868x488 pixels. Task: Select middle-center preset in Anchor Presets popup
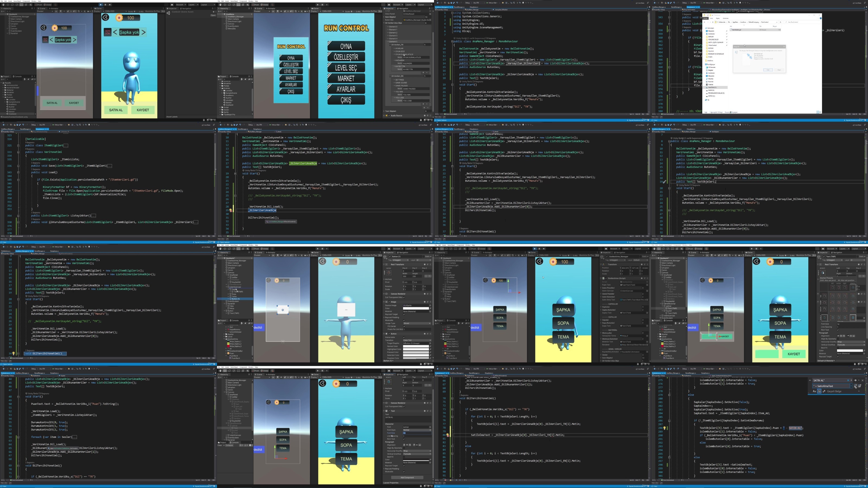(x=839, y=303)
